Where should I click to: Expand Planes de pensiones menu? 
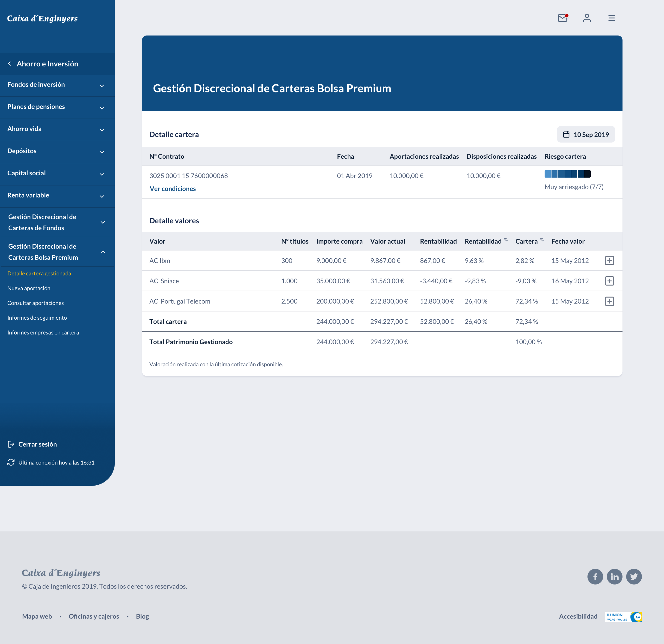point(57,107)
